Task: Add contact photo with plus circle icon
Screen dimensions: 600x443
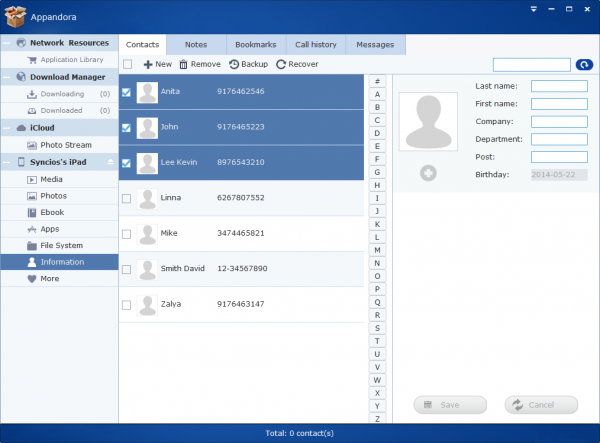Action: (x=428, y=173)
